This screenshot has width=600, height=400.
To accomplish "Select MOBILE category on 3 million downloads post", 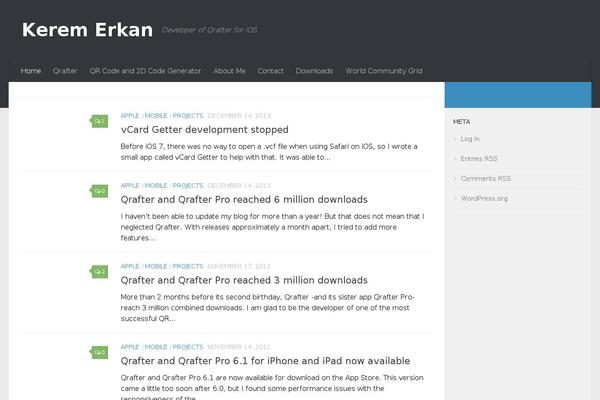I will [156, 266].
